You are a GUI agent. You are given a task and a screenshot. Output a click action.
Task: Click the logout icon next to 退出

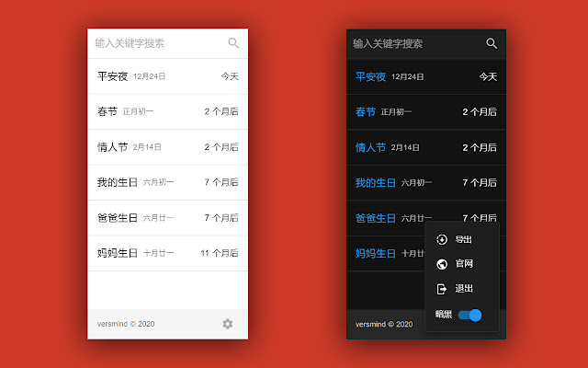click(442, 289)
